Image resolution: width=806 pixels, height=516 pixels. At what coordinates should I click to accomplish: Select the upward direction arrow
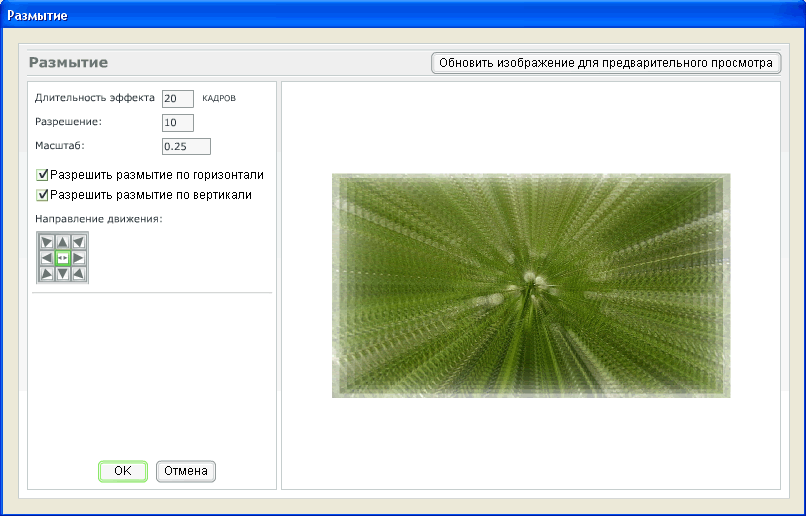pos(63,242)
